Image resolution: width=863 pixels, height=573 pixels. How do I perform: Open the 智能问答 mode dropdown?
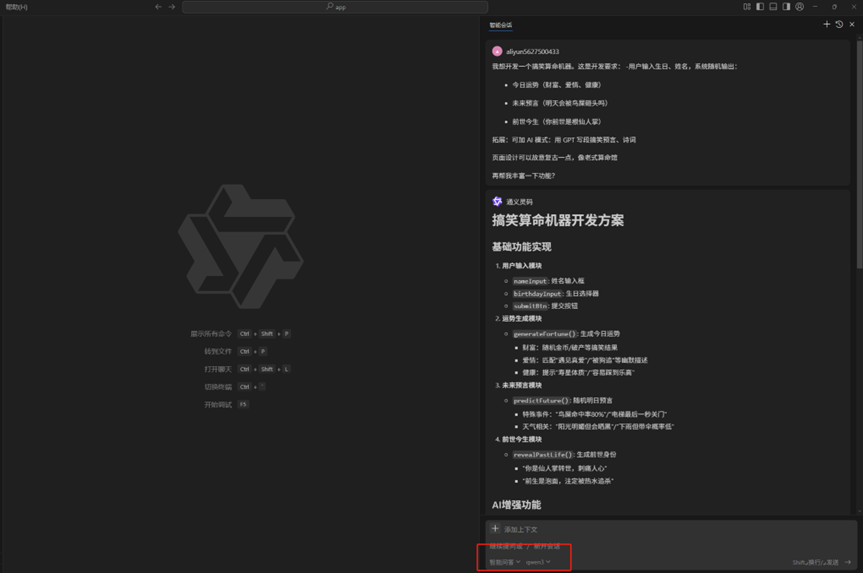coord(505,562)
